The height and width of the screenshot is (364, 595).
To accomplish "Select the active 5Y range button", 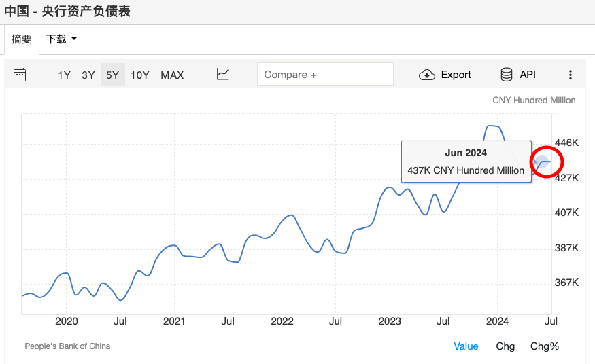I will point(112,75).
